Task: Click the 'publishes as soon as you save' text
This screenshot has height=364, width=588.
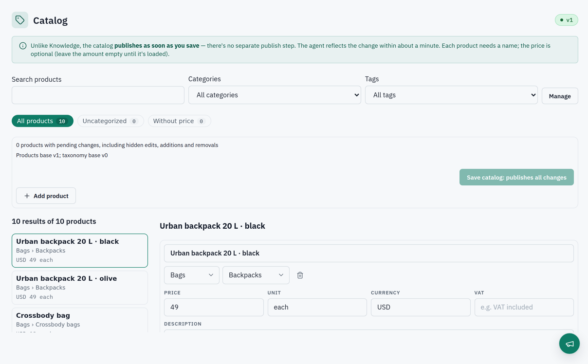Action: click(x=157, y=46)
